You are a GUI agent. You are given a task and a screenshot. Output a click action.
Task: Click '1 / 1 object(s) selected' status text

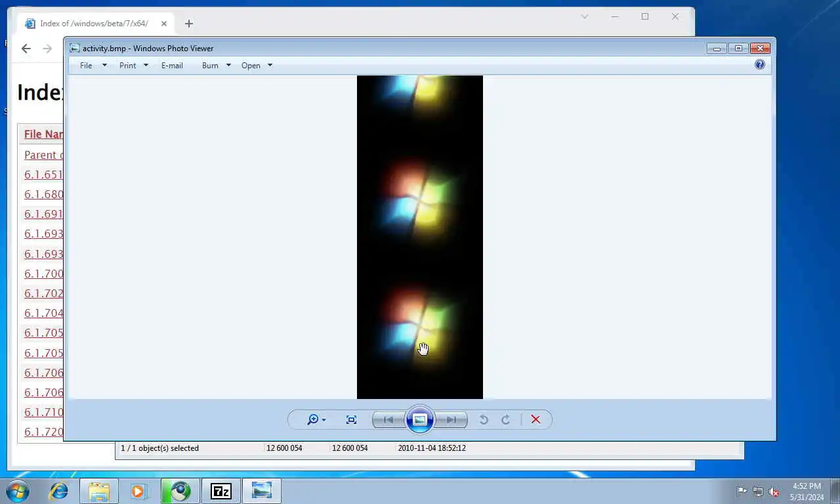click(x=159, y=448)
